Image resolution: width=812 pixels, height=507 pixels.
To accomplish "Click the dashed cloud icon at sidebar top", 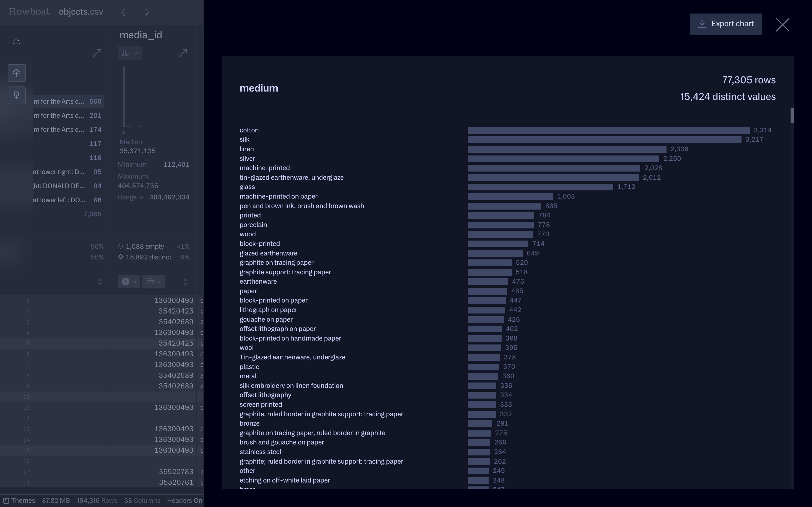I will tap(16, 42).
